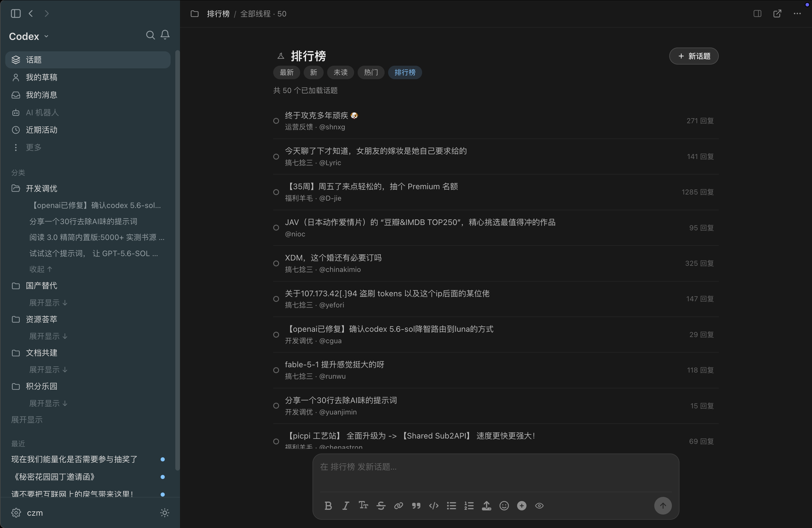Screen dimensions: 812x528
Task: Click the folder icon in breadcrumb
Action: [194, 14]
